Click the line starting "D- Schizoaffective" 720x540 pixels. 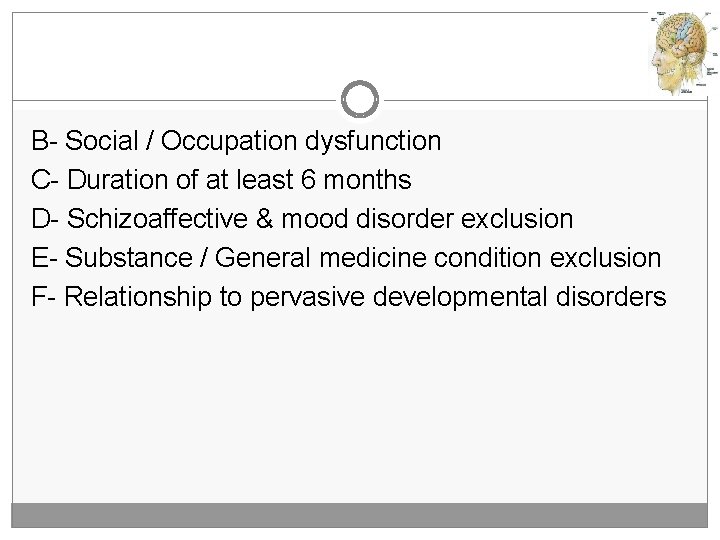(x=302, y=219)
